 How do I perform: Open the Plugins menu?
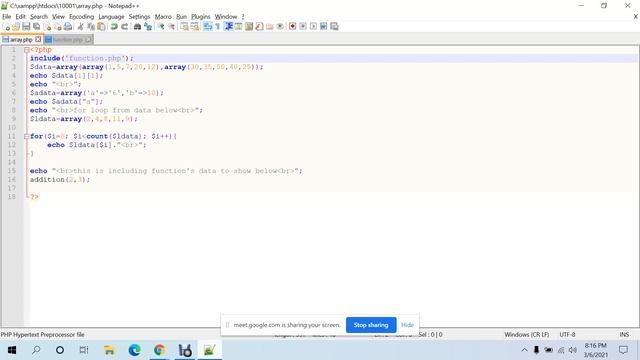coord(200,17)
